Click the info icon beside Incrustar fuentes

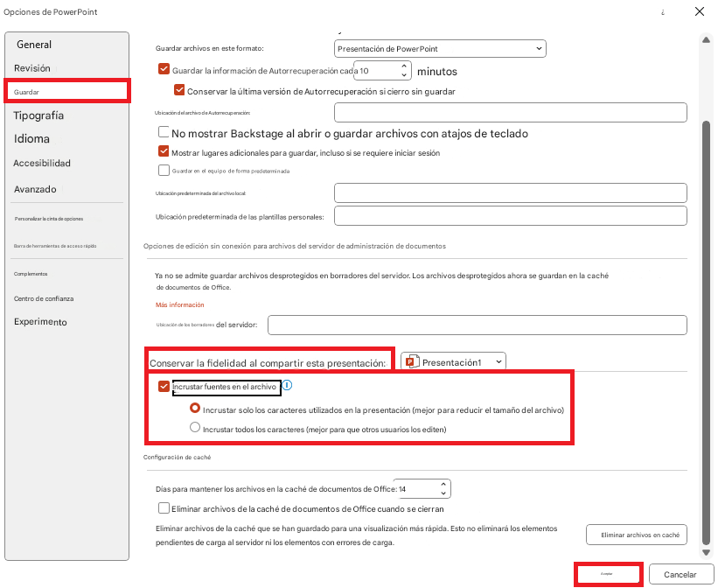click(287, 385)
